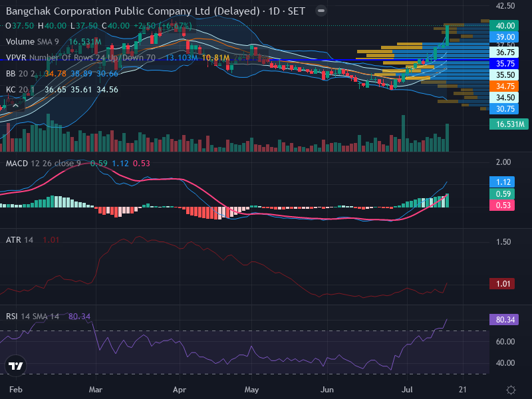Click the high value H40.00
This screenshot has height=399, width=532.
point(53,26)
